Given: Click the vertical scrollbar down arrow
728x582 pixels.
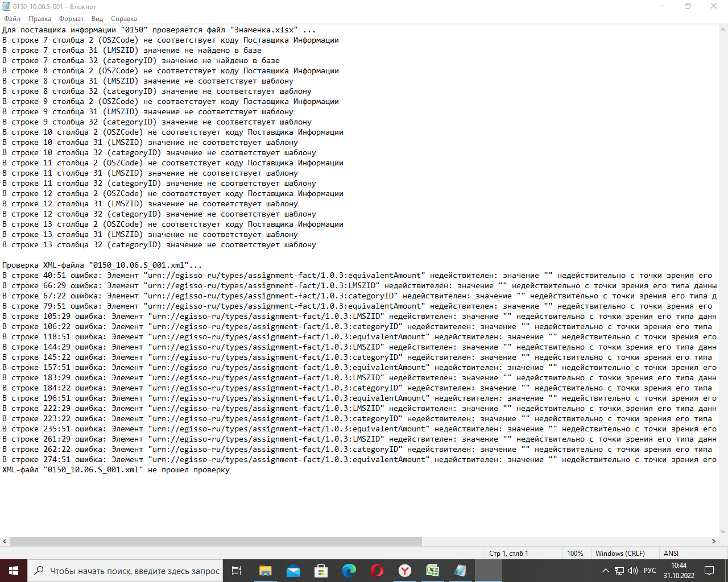Looking at the screenshot, I should [x=723, y=533].
